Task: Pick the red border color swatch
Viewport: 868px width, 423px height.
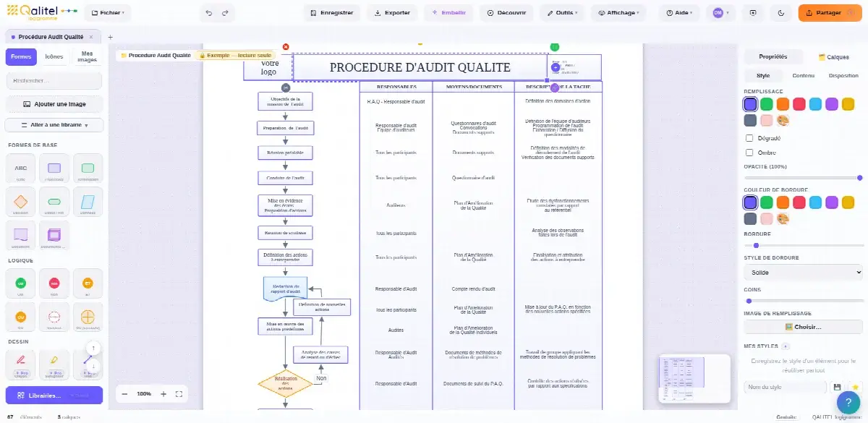Action: (799, 202)
